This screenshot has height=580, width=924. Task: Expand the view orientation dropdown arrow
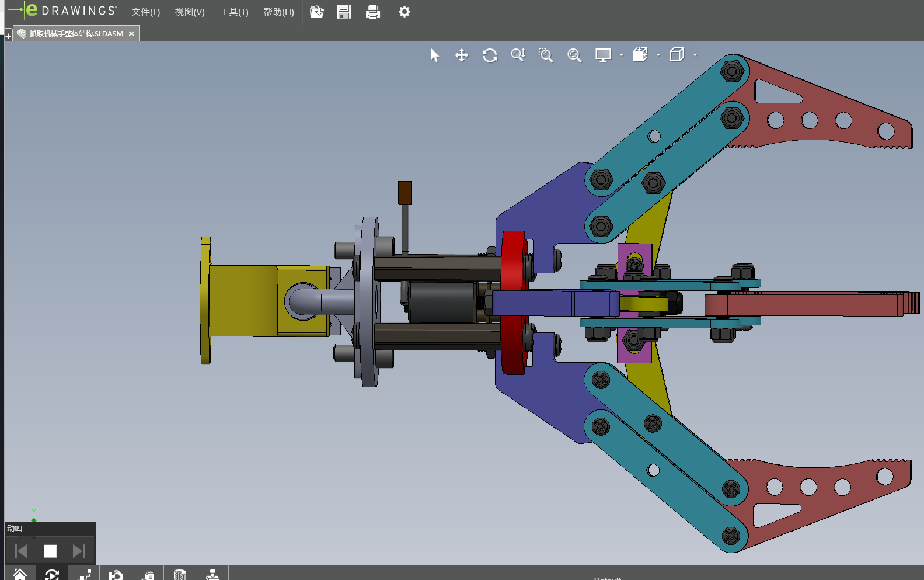point(658,55)
